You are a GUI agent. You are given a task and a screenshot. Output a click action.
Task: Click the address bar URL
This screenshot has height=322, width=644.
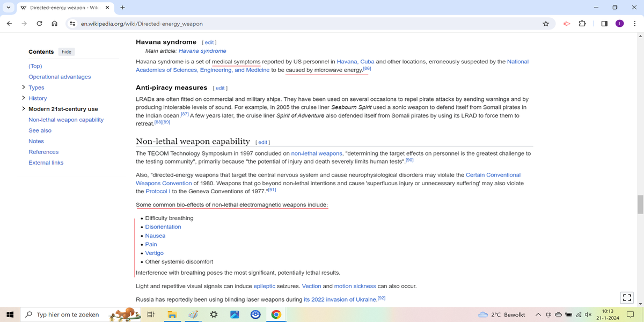tap(142, 24)
